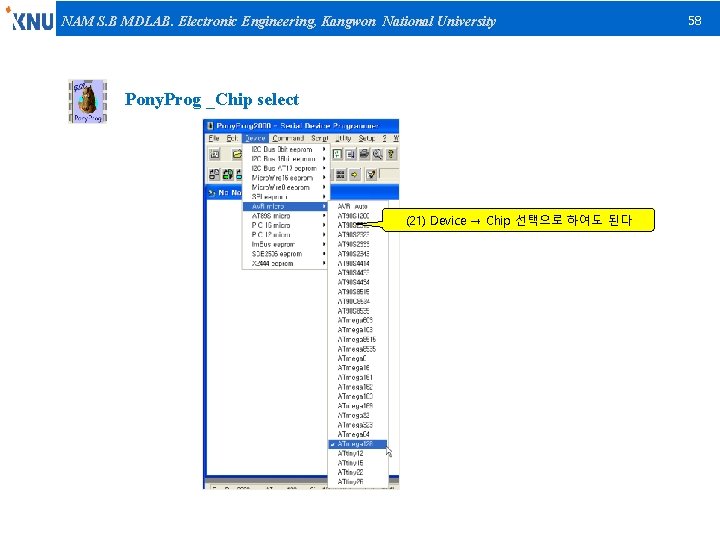Click the first icon right of Device menu

coord(338,154)
